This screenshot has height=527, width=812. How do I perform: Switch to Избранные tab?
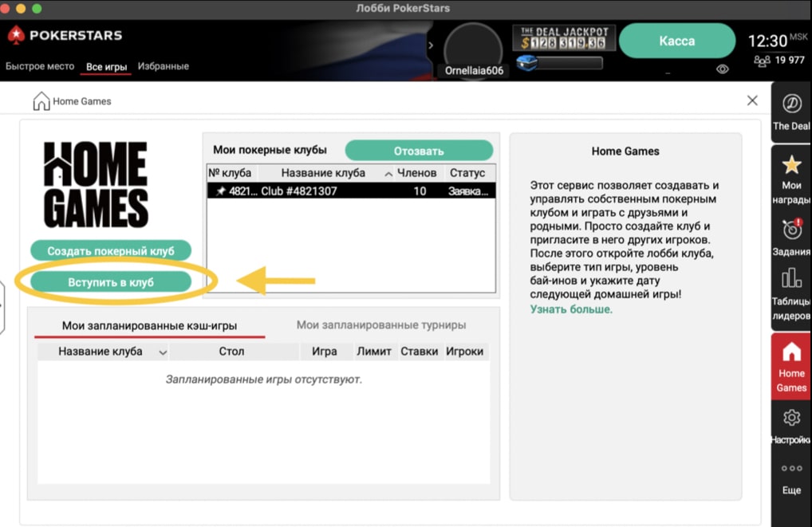[164, 66]
